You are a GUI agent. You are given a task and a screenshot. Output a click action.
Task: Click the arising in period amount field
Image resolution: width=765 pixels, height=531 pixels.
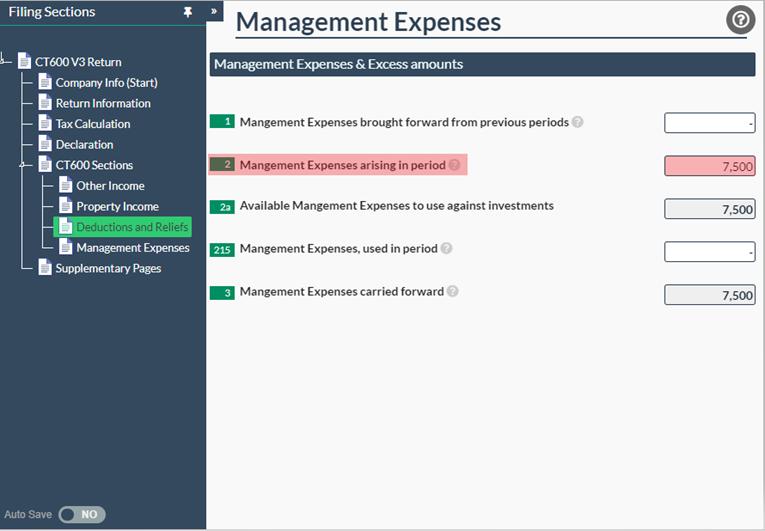click(710, 166)
